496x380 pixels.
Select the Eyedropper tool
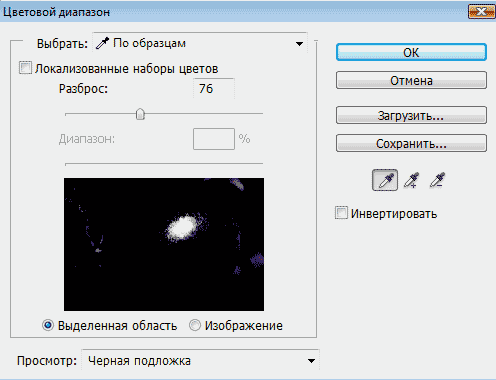[x=385, y=180]
